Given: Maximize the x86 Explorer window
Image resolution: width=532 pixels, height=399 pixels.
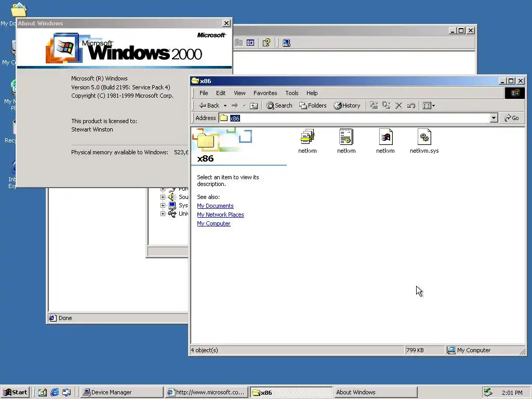Looking at the screenshot, I should tap(511, 81).
